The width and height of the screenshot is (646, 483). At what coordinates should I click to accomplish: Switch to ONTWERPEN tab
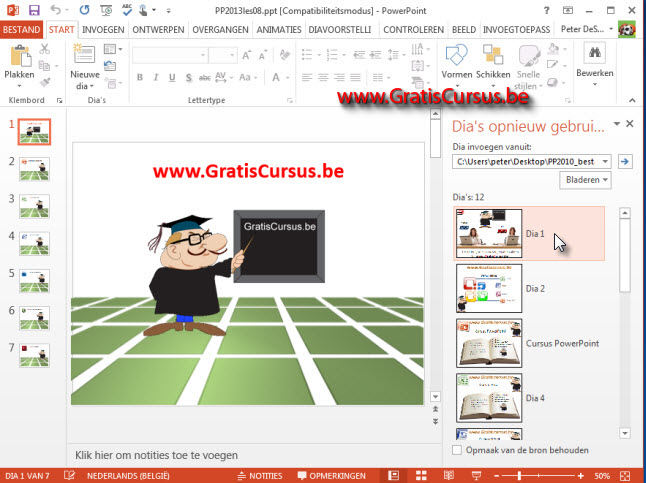tap(158, 30)
